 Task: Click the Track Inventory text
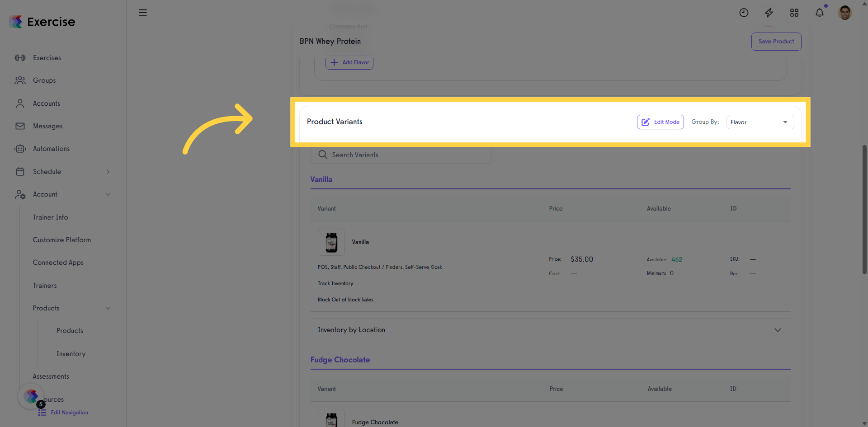pyautogui.click(x=335, y=283)
